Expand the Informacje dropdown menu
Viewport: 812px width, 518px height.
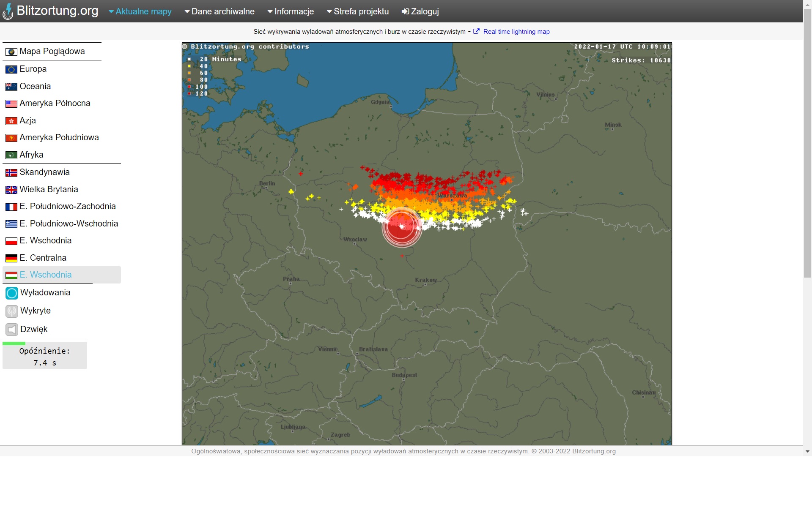tap(291, 11)
